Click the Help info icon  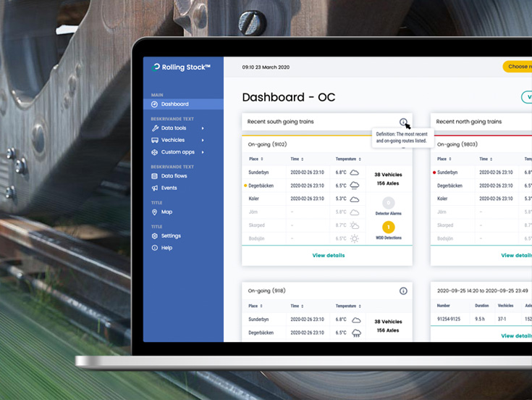[155, 248]
